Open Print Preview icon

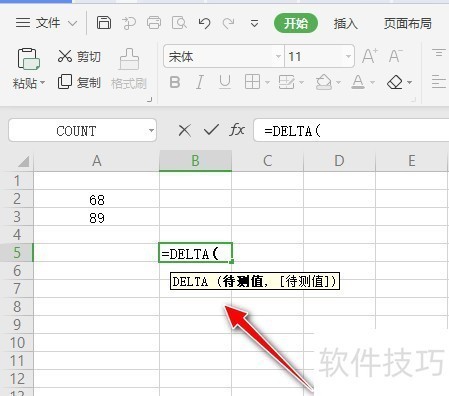pyautogui.click(x=179, y=23)
